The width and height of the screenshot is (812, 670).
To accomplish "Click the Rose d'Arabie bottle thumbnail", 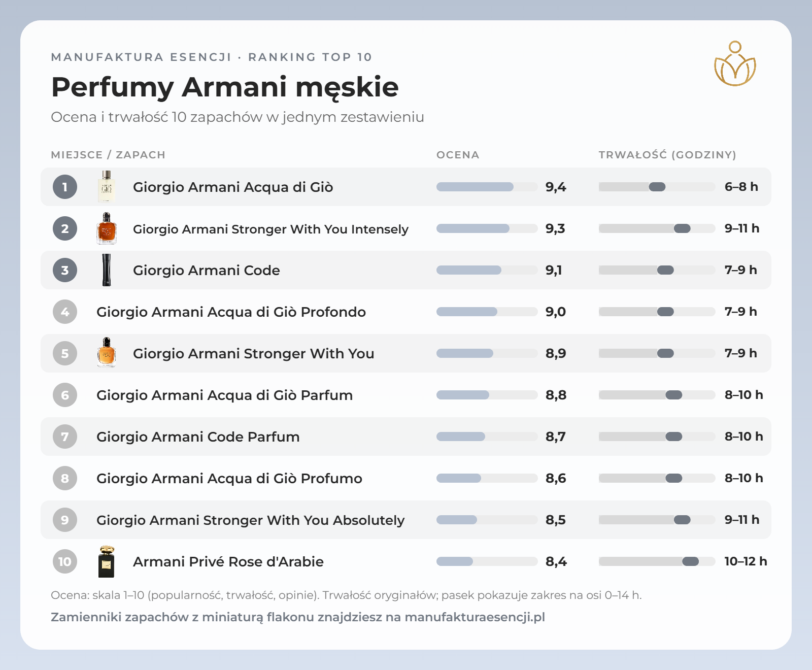I will coord(107,561).
